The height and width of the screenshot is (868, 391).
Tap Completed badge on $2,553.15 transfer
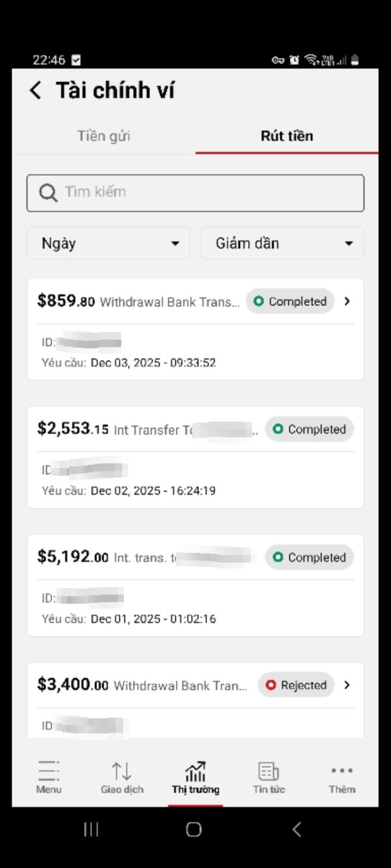pyautogui.click(x=310, y=430)
